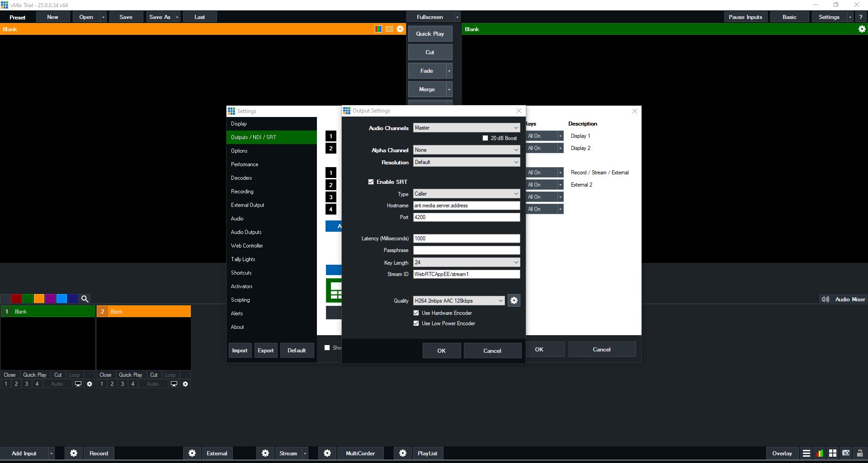
Task: Select Recording in Settings sidebar
Action: (271, 192)
